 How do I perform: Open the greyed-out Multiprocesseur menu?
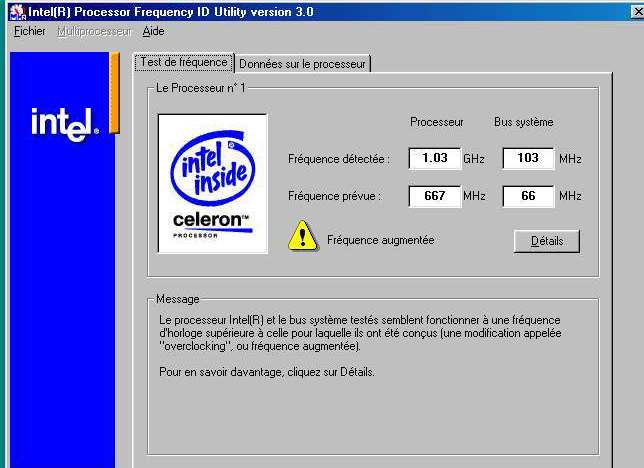(x=94, y=31)
